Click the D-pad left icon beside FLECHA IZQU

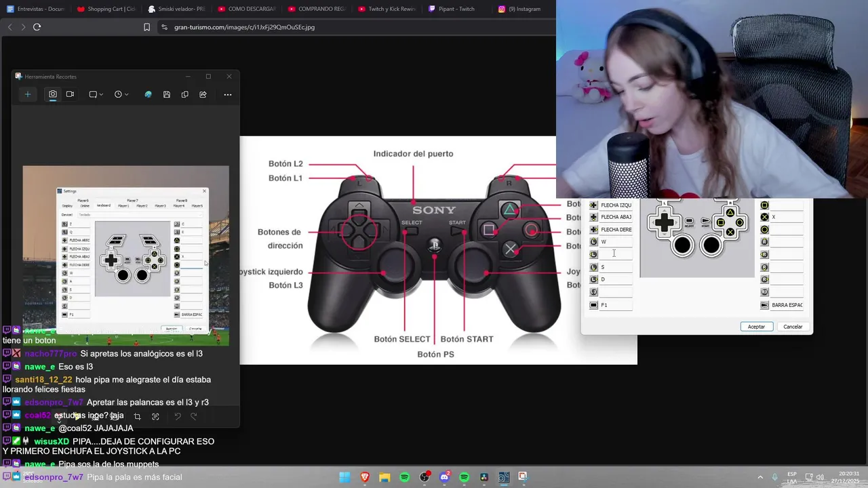click(x=594, y=205)
